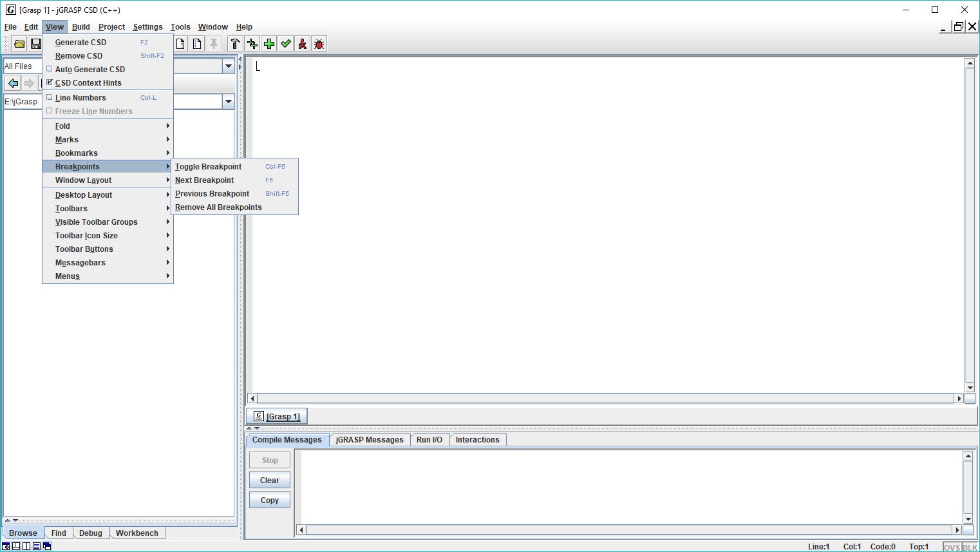
Task: Click the editor horizontal scrollbar track
Action: [x=605, y=399]
